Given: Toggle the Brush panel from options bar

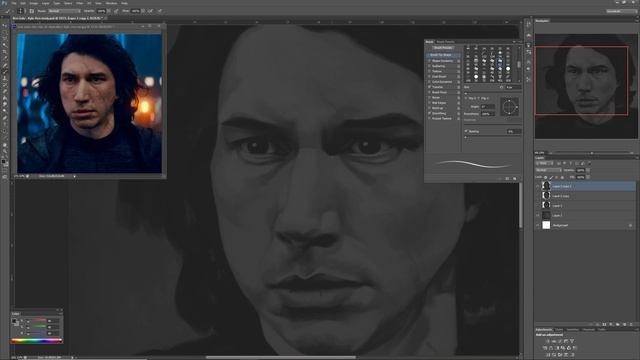Looking at the screenshot, I should [32, 11].
